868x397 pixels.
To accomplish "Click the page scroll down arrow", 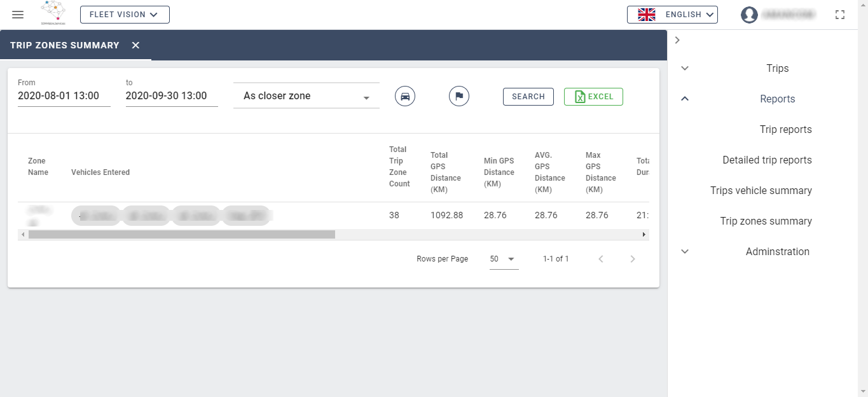I will tap(863, 391).
